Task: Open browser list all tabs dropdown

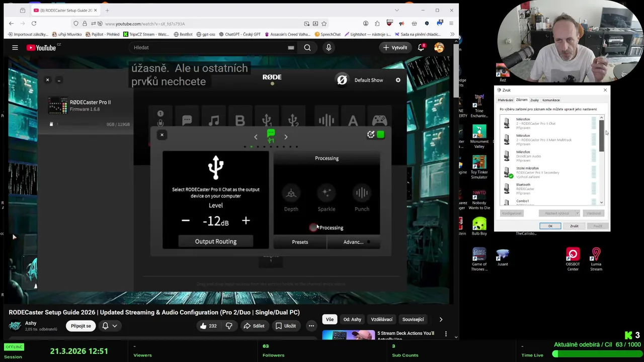Action: pos(396,10)
